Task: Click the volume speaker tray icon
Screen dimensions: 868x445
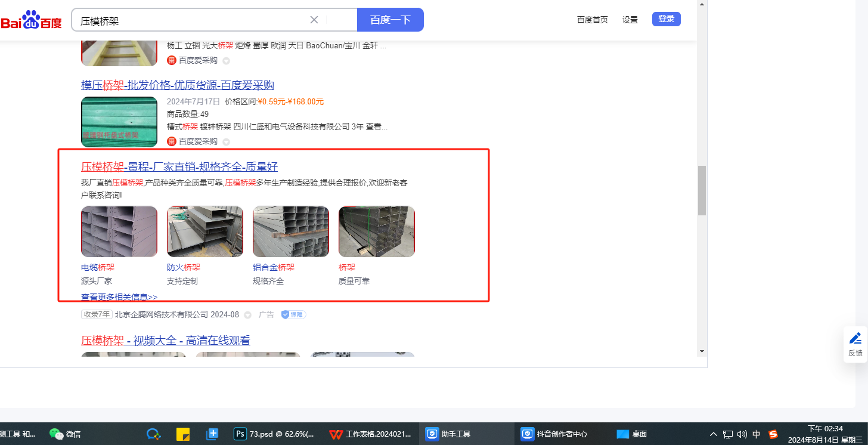Action: click(x=742, y=434)
